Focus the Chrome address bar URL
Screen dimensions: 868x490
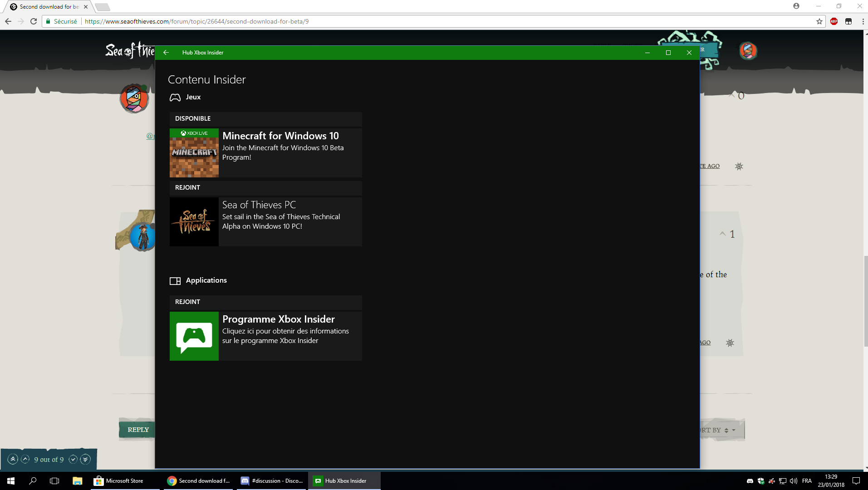tap(197, 21)
